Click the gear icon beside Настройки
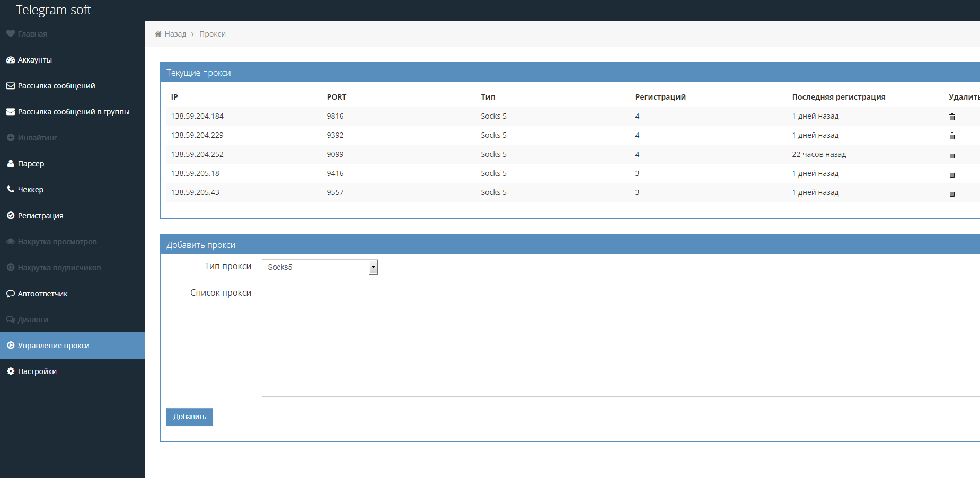This screenshot has height=478, width=980. click(11, 371)
